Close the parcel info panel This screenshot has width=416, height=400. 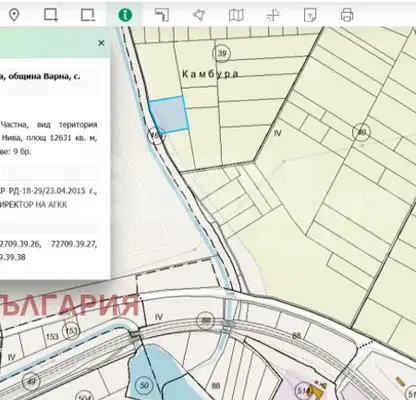click(x=102, y=43)
